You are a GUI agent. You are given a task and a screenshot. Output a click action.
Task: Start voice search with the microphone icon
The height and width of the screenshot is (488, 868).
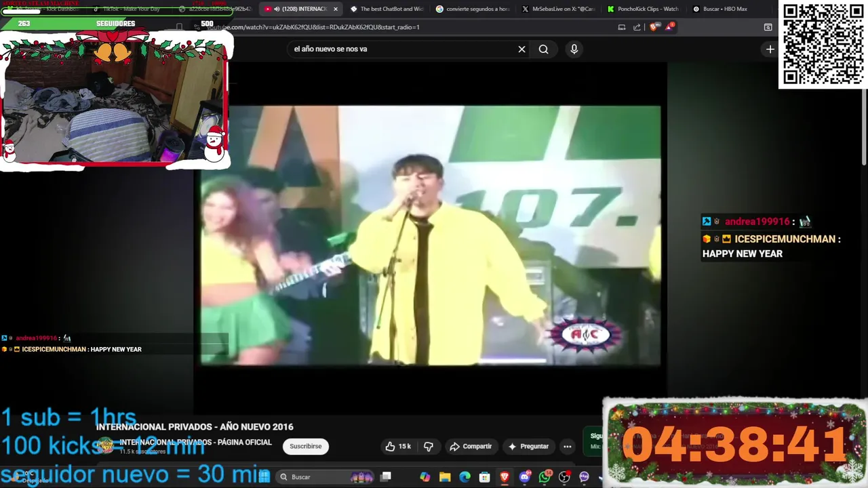click(574, 49)
